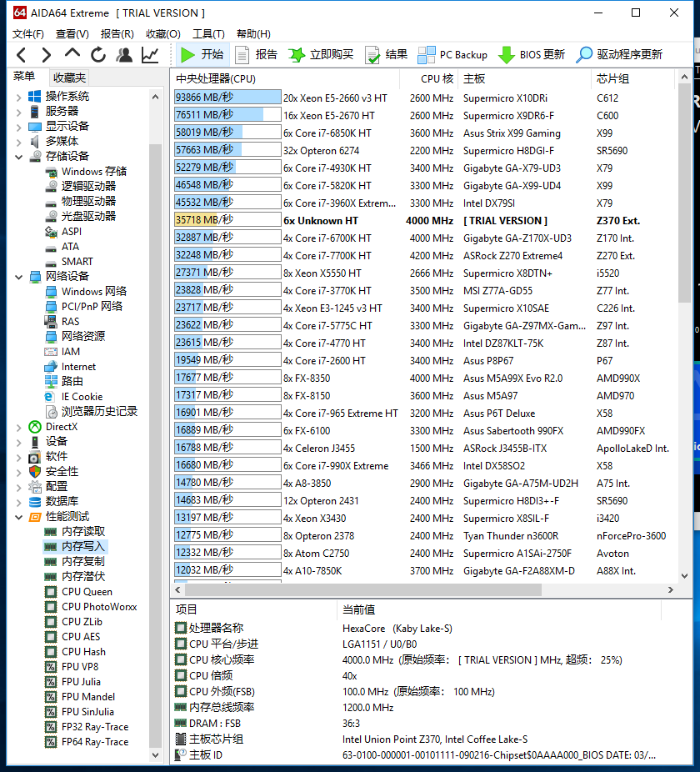Screen dimensions: 700x772
Task: Open the IE Cookie item
Action: tap(82, 396)
